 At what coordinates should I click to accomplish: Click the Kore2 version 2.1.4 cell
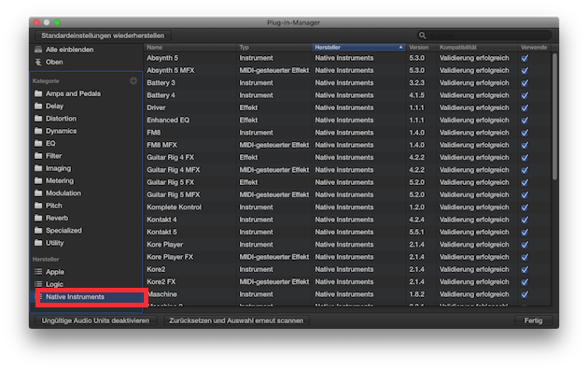pos(416,269)
